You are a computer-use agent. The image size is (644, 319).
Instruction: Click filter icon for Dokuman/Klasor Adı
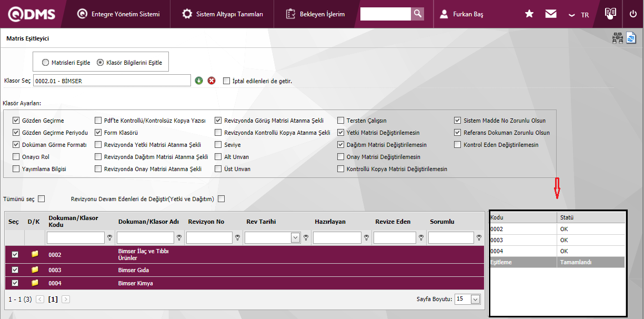179,238
